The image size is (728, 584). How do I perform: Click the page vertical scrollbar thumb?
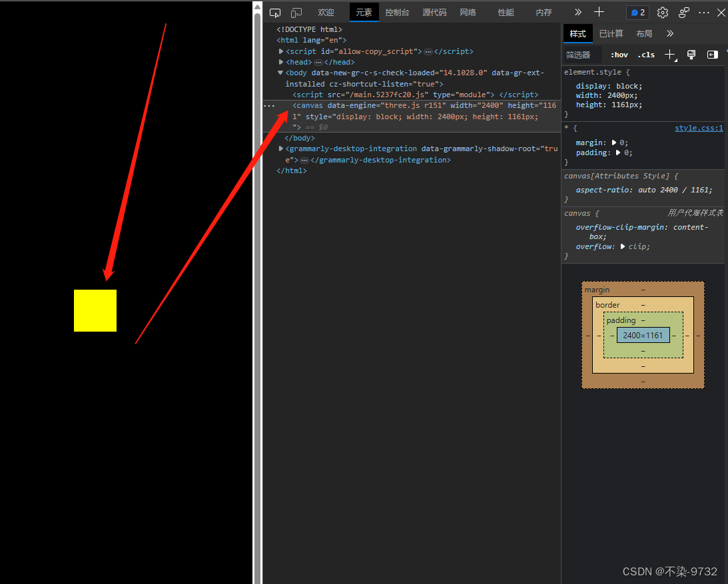257,297
